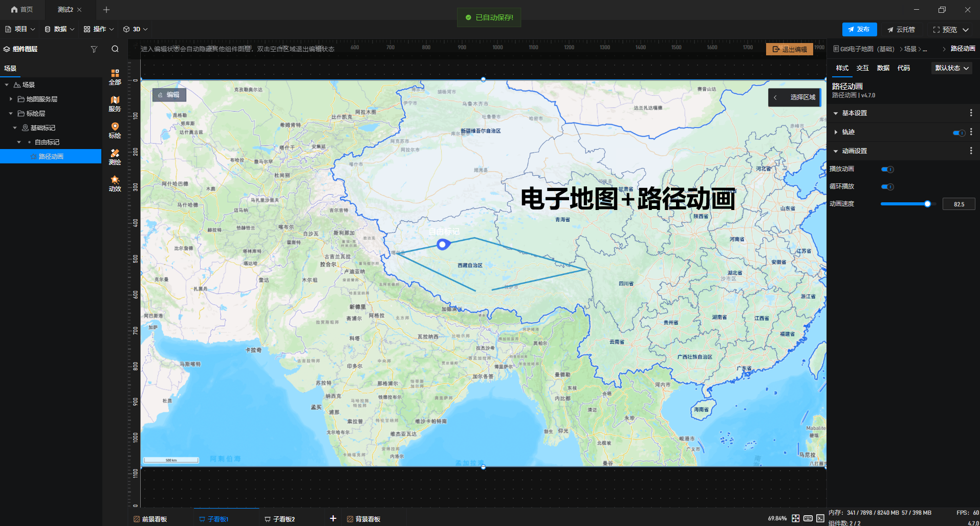
Task: Click the search icon in component layers panel
Action: pyautogui.click(x=115, y=49)
